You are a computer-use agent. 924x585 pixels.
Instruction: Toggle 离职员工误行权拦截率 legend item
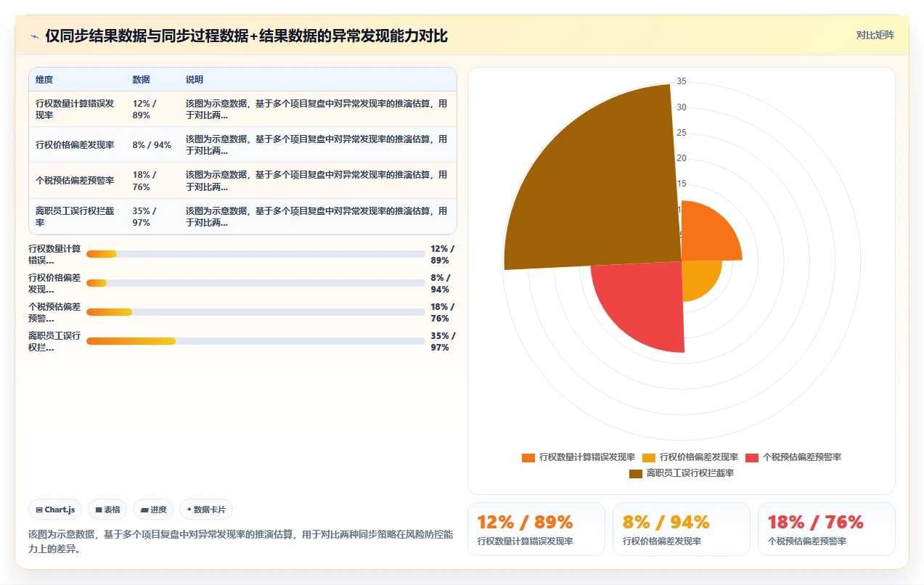pyautogui.click(x=682, y=473)
